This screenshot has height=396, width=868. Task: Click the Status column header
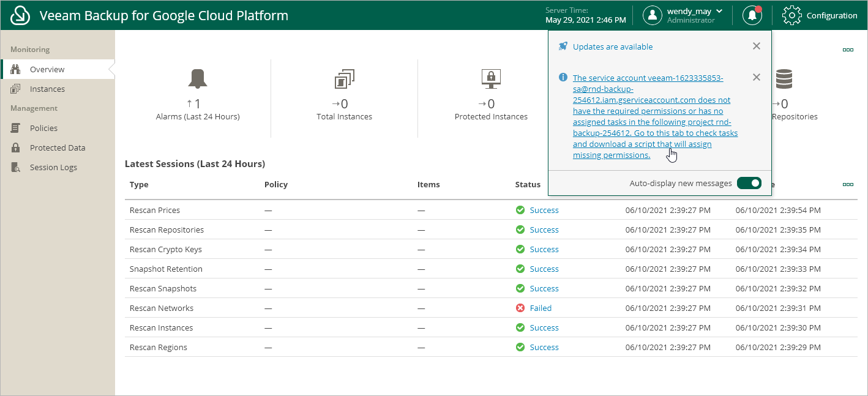point(528,184)
